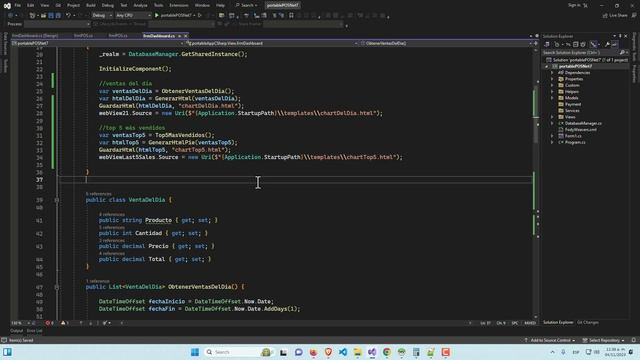Image resolution: width=640 pixels, height=360 pixels.
Task: Click Live Share button
Action: point(615,16)
